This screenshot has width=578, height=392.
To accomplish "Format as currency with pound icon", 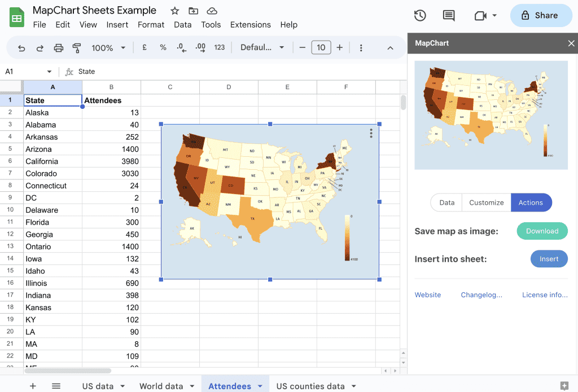I will pos(144,47).
